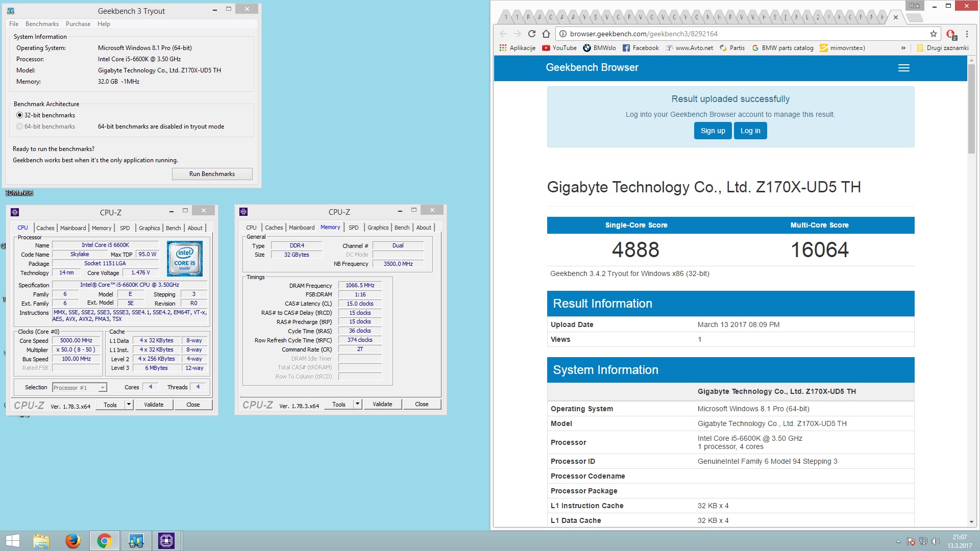Open the BMW parts catalog bookmark

click(x=782, y=48)
